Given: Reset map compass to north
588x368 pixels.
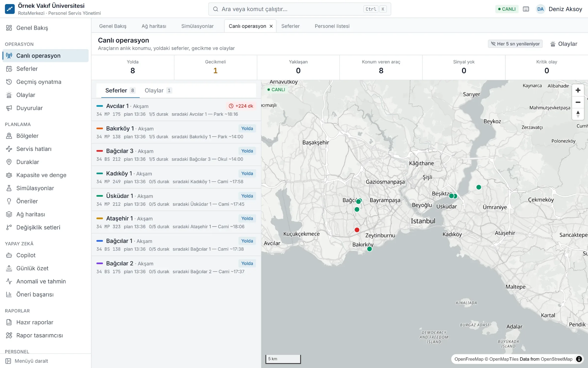Looking at the screenshot, I should click(578, 114).
